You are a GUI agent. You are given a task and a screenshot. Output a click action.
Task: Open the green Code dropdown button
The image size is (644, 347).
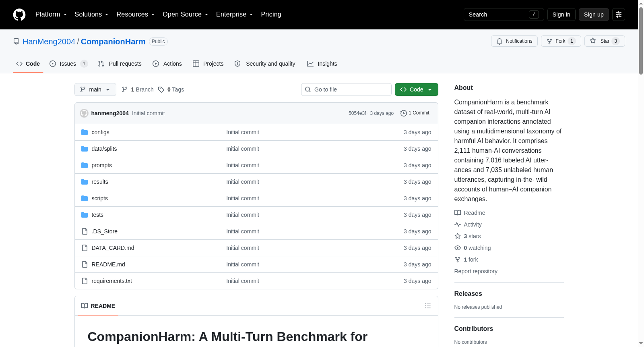coord(417,89)
